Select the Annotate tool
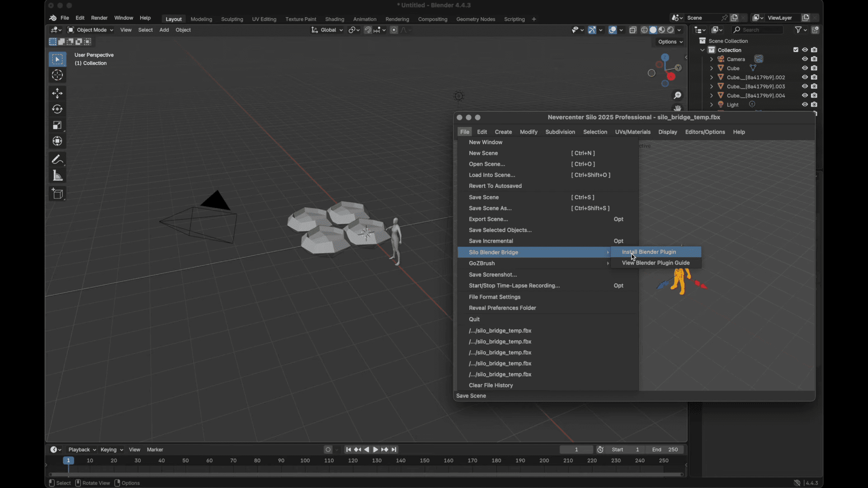Screen dimensions: 868x488 pos(57,159)
